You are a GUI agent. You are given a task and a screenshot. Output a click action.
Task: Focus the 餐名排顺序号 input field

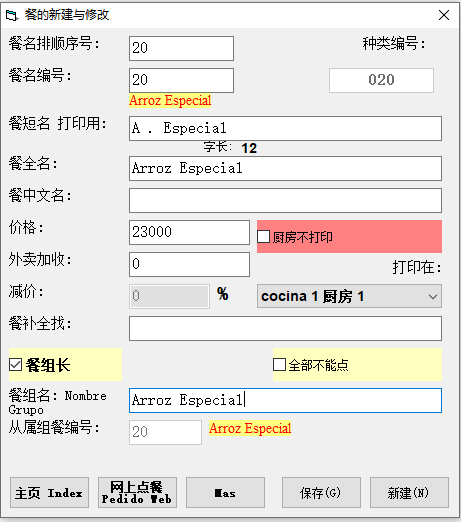[181, 48]
